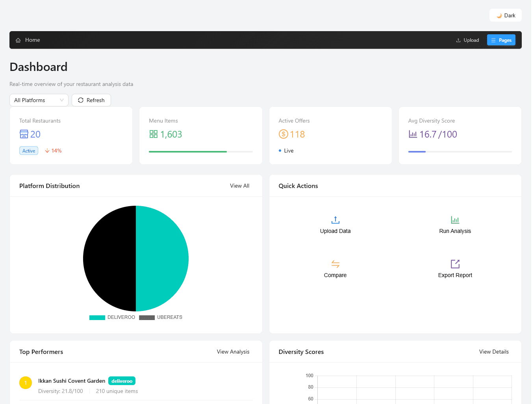Select the Run Analysis icon
The height and width of the screenshot is (404, 532).
[x=455, y=220]
